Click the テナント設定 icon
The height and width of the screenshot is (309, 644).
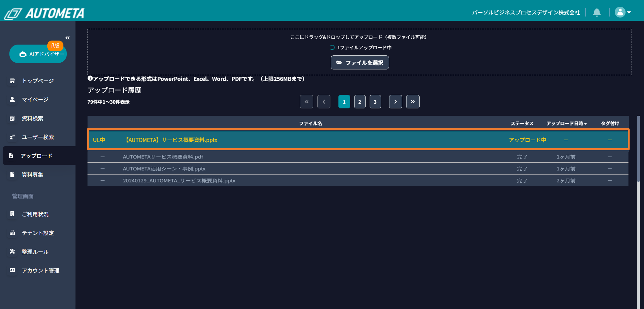(12, 233)
